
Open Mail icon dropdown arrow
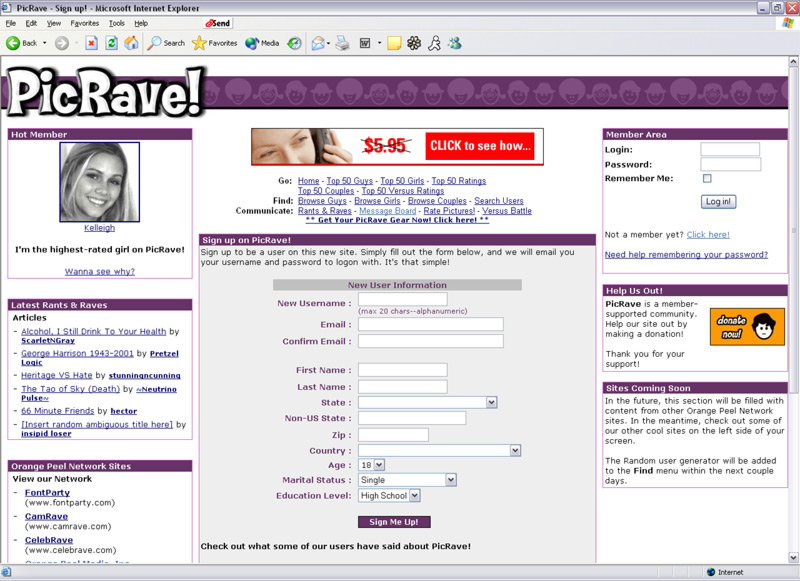pyautogui.click(x=328, y=43)
